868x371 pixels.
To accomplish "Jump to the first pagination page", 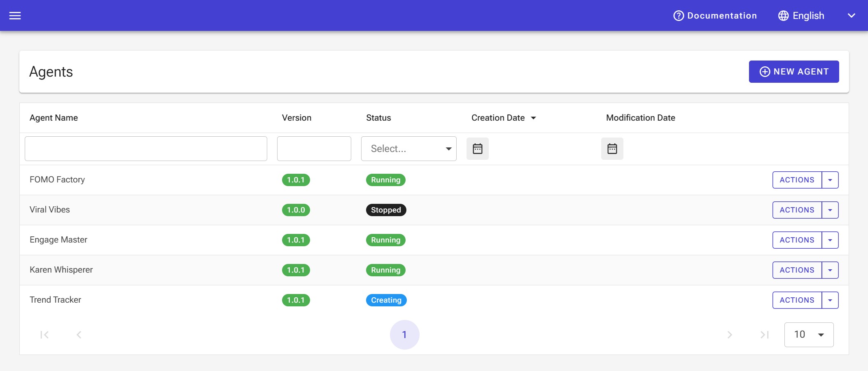I will coord(44,334).
